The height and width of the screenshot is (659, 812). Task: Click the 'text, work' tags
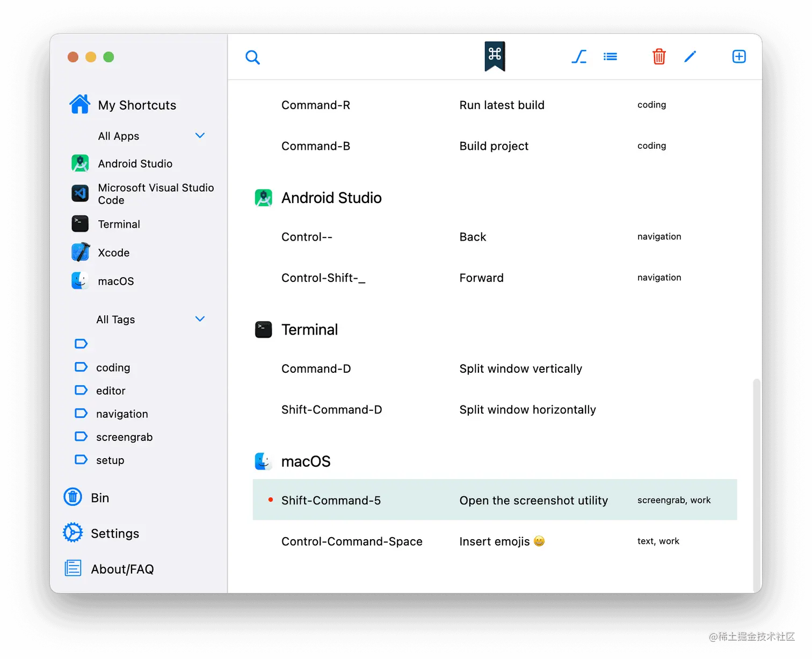click(x=658, y=541)
